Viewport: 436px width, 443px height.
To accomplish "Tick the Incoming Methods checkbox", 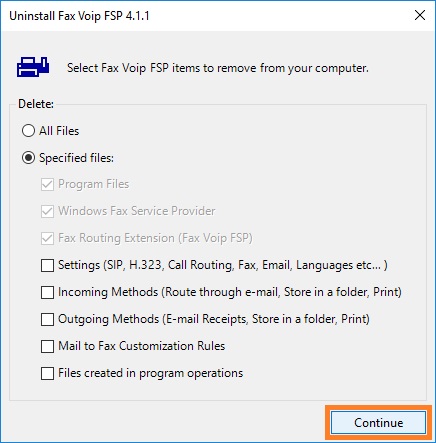I will click(x=47, y=292).
